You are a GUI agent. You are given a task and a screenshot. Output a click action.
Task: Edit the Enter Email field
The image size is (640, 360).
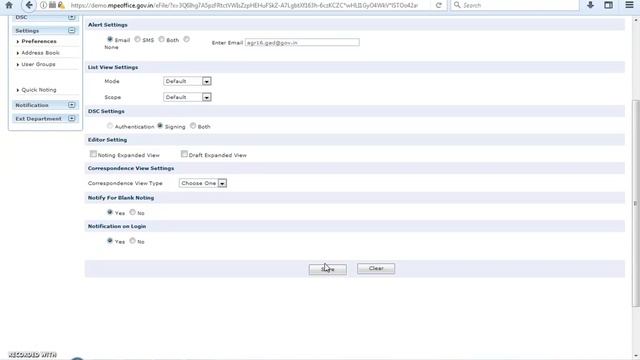click(x=302, y=42)
